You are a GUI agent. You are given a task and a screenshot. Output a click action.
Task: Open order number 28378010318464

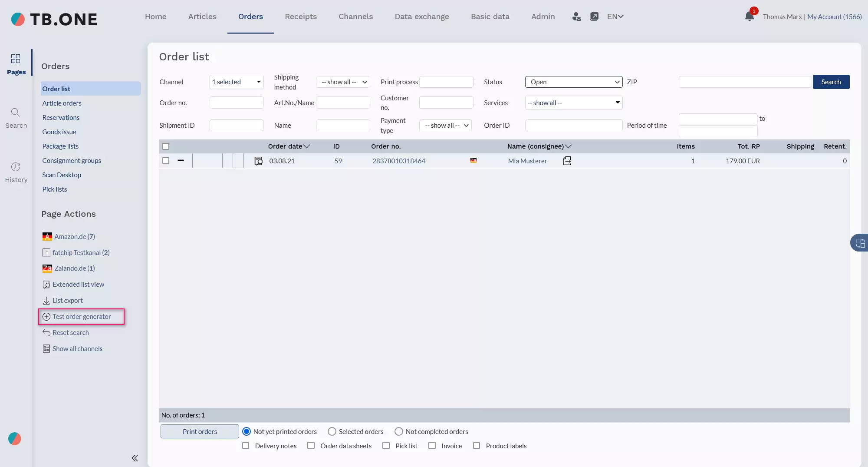pos(398,161)
